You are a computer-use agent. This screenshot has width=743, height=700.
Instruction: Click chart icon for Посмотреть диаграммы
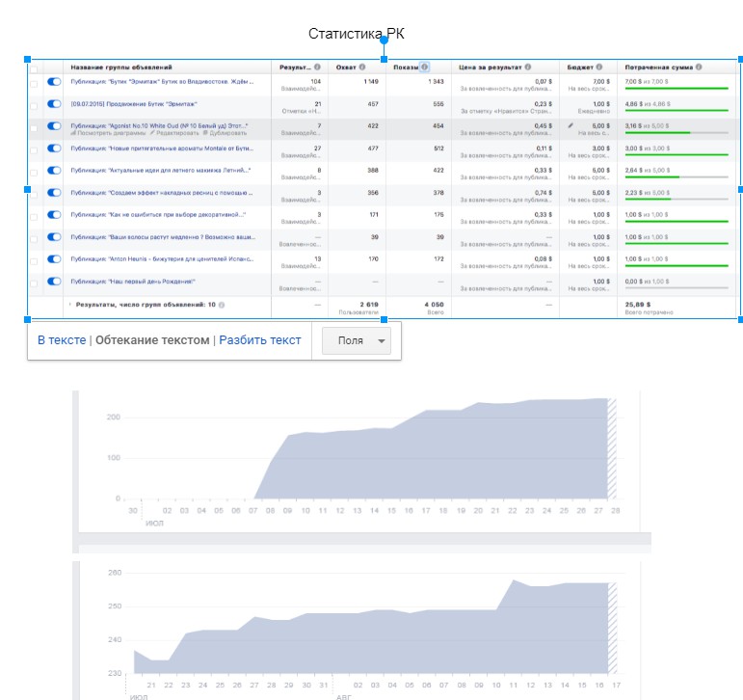pyautogui.click(x=73, y=133)
